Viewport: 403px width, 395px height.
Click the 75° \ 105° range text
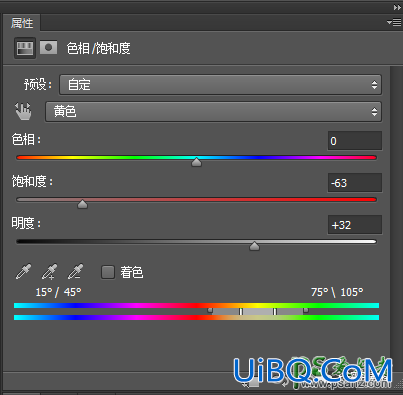(x=337, y=292)
